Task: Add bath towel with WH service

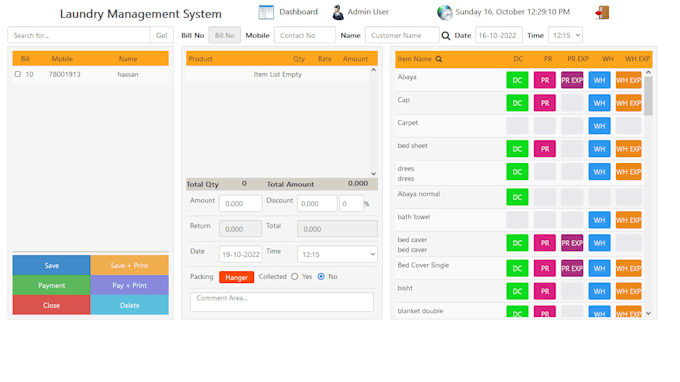Action: (599, 220)
